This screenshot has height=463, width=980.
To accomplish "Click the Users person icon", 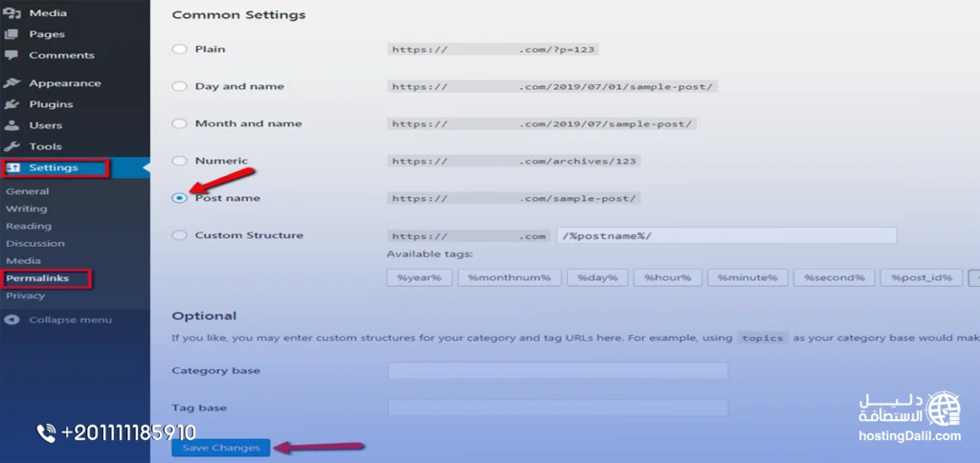I will pos(11,125).
